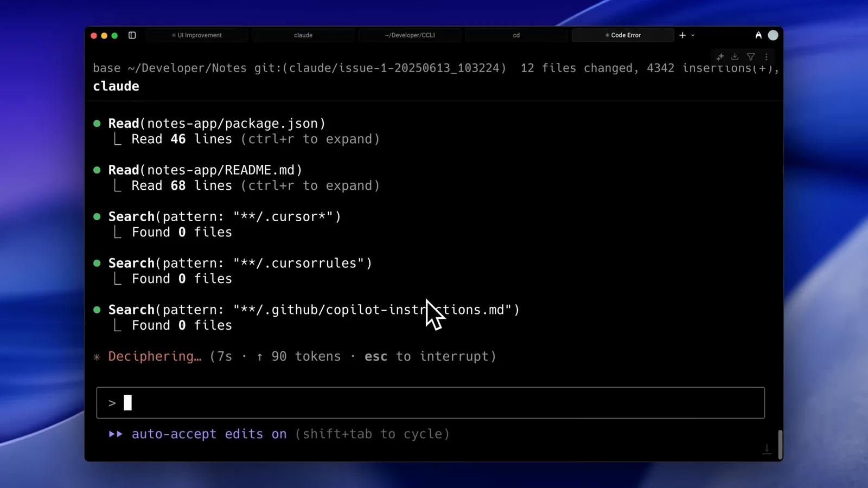Image resolution: width=868 pixels, height=488 pixels.
Task: Click the fast-forward auto-accept icon
Action: pyautogui.click(x=116, y=434)
